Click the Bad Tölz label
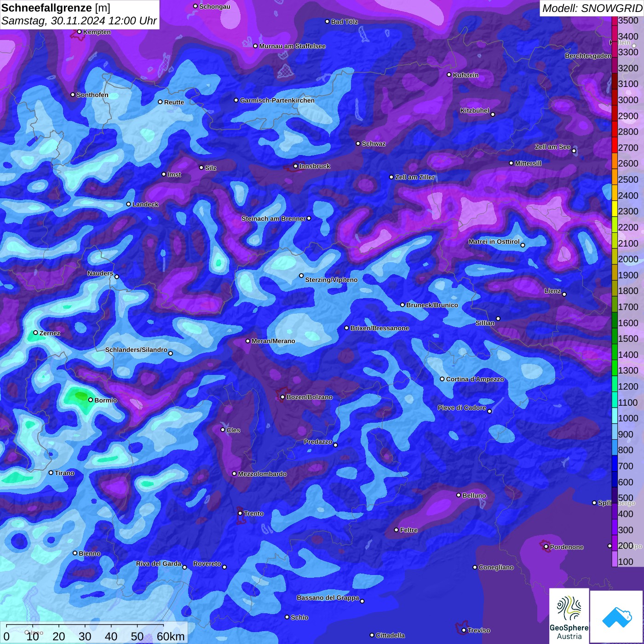Screen dimensions: 644x644 (344, 22)
